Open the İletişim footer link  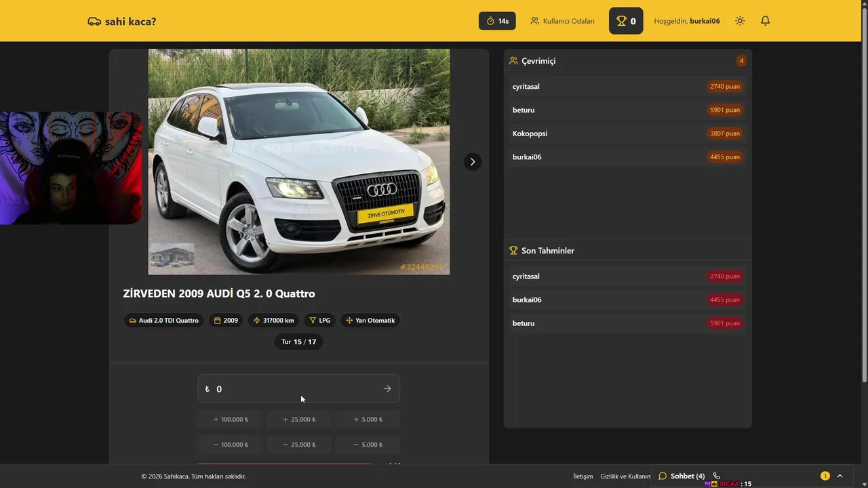583,476
